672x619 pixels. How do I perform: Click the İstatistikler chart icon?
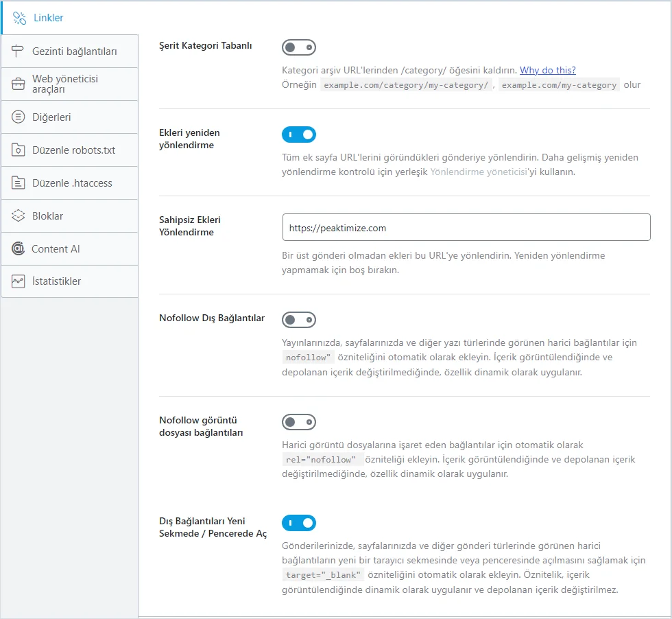[x=18, y=281]
